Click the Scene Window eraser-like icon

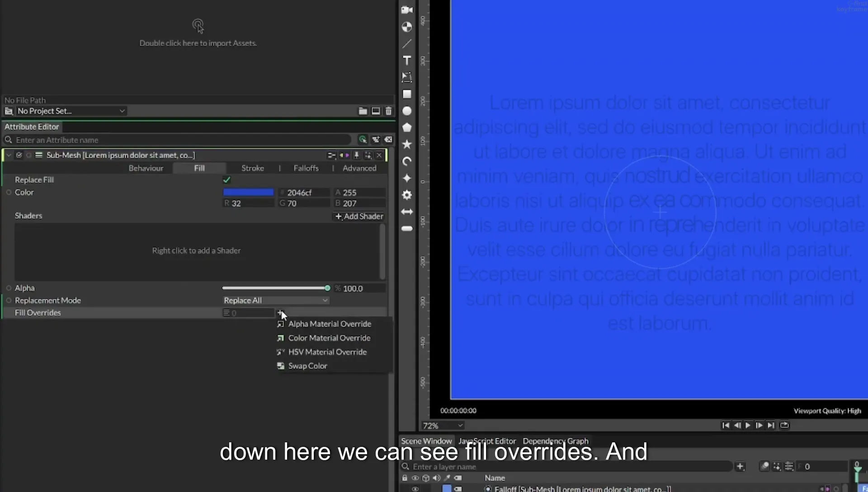coord(764,466)
